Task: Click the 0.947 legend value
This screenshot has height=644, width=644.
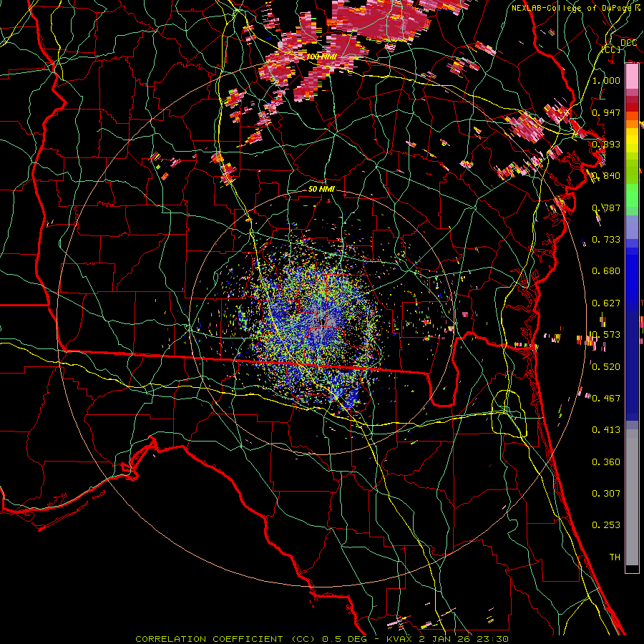Action: coord(606,112)
